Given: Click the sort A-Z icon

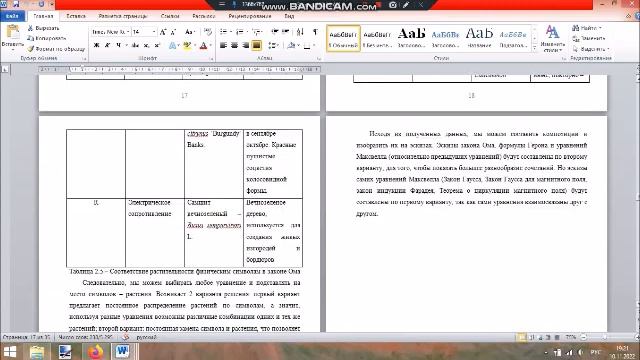Looking at the screenshot, I should coord(300,32).
